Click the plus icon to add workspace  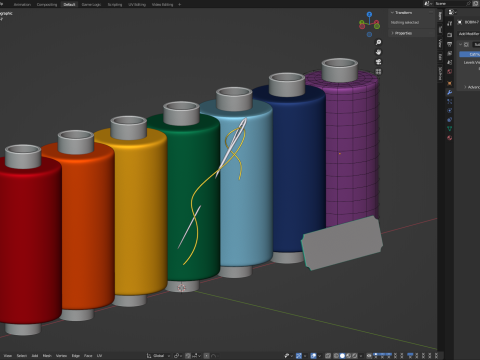tap(180, 4)
